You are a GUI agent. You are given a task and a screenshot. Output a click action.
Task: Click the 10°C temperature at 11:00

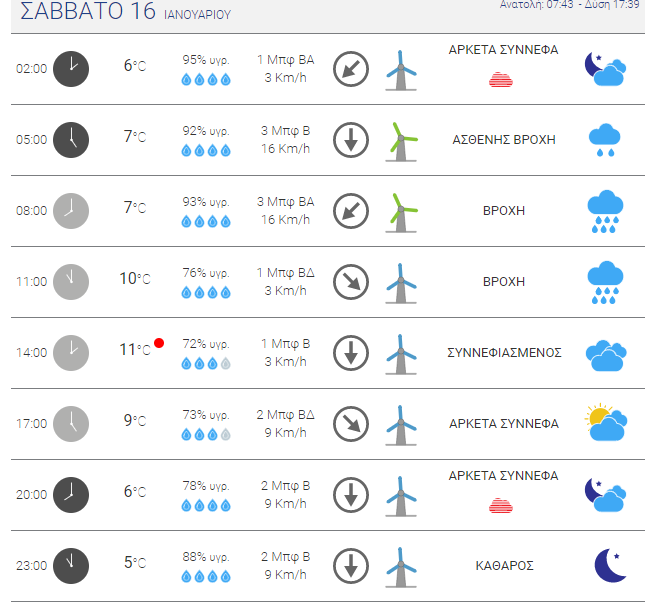pyautogui.click(x=135, y=279)
